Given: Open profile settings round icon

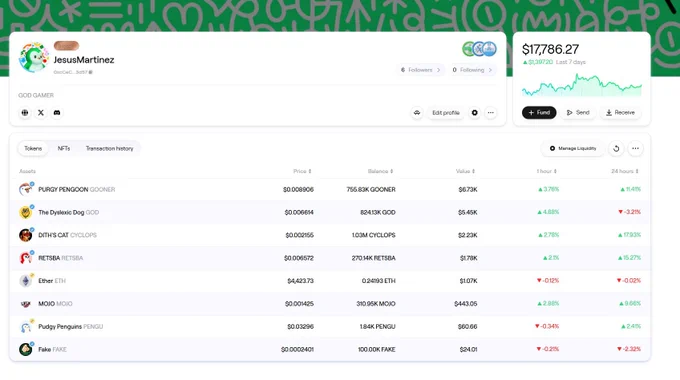Looking at the screenshot, I should (474, 113).
